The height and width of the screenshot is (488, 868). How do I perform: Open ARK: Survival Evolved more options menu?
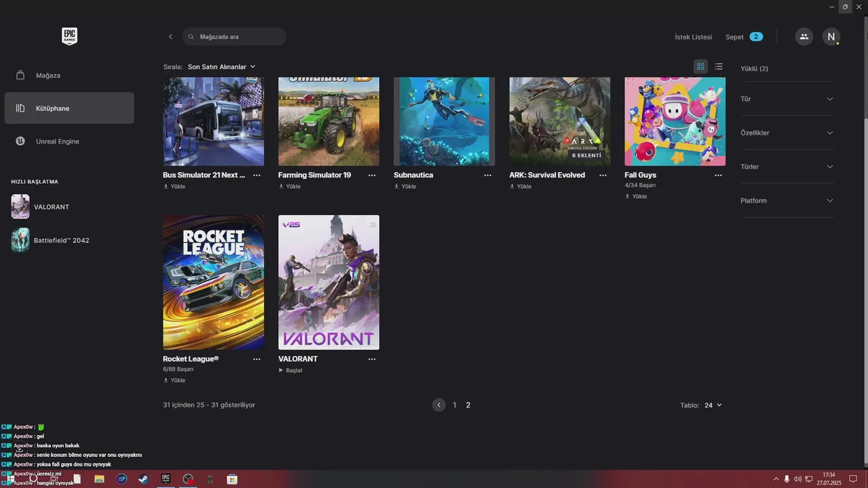[x=603, y=175]
